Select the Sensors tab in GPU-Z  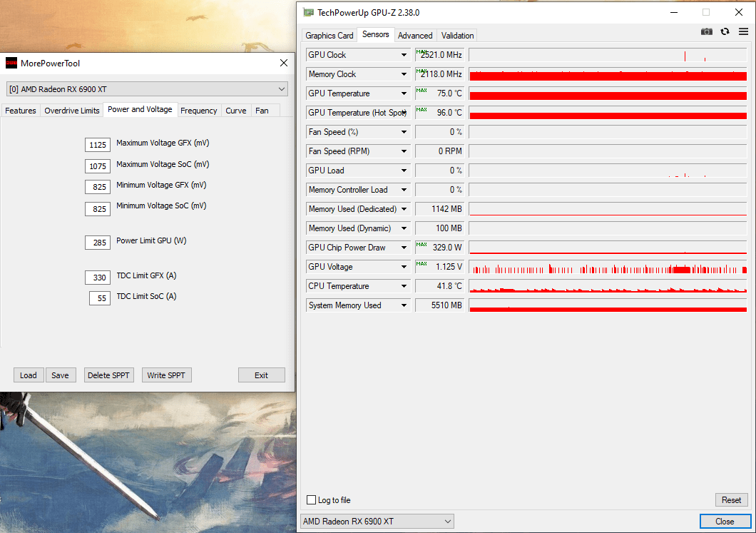click(x=376, y=34)
